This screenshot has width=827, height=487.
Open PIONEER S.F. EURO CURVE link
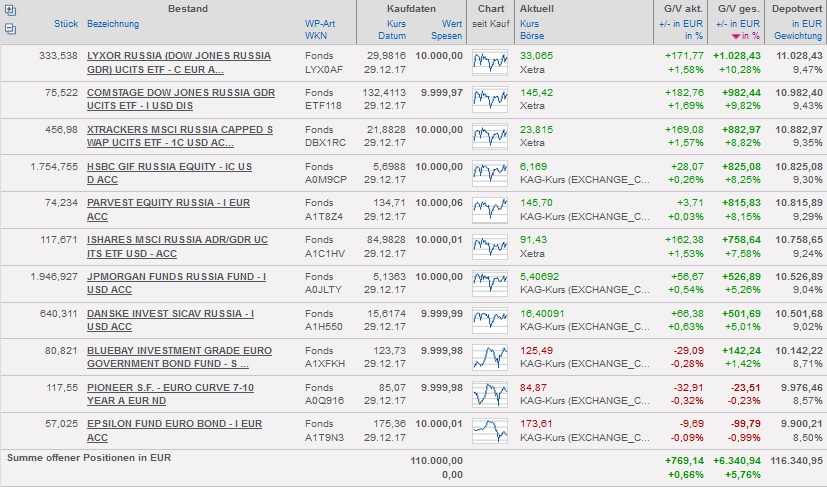coord(170,394)
